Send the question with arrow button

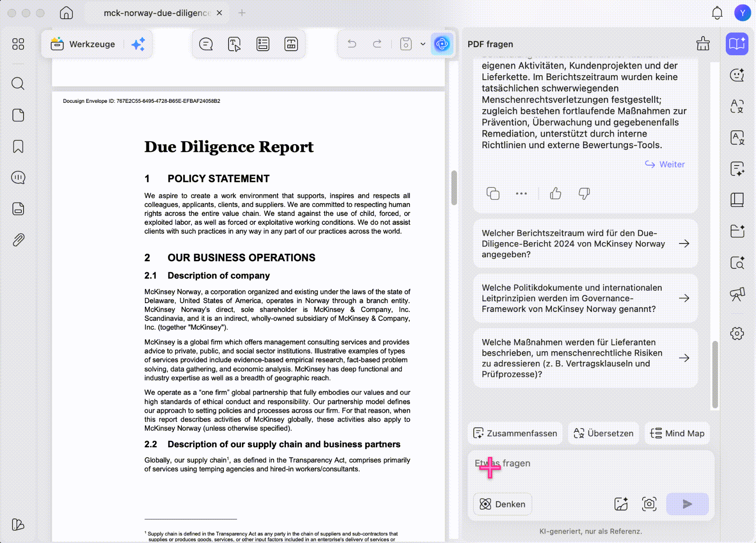[x=687, y=504]
